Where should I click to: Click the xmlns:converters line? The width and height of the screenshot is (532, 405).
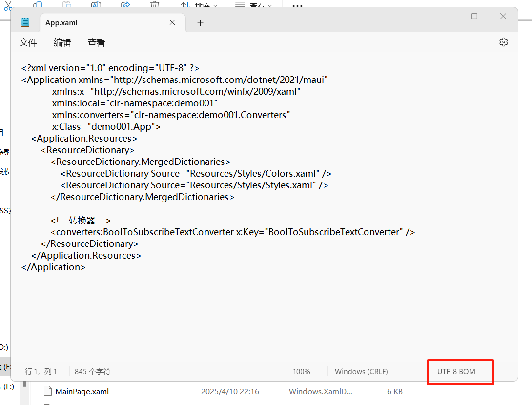coord(171,115)
